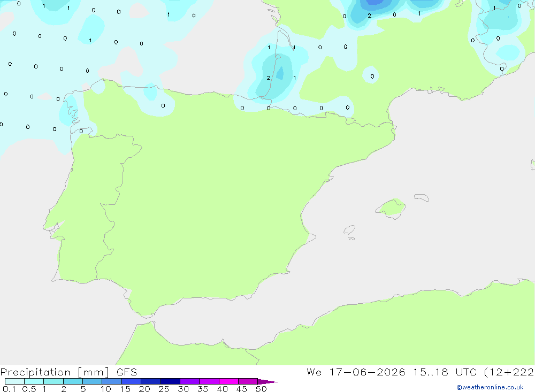This screenshot has height=392, width=535.
Task: Click Ibiza island outline on the map
Action: point(349,229)
